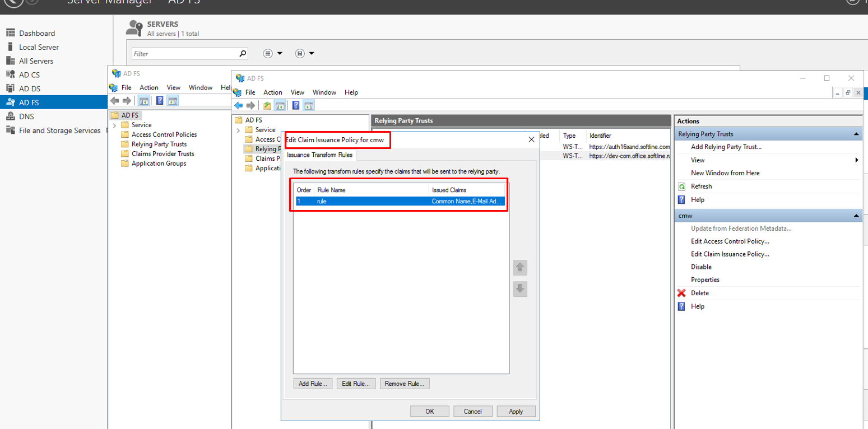Image resolution: width=868 pixels, height=429 pixels.
Task: Close the Edit Claim Issuance Policy dialog
Action: coord(531,139)
